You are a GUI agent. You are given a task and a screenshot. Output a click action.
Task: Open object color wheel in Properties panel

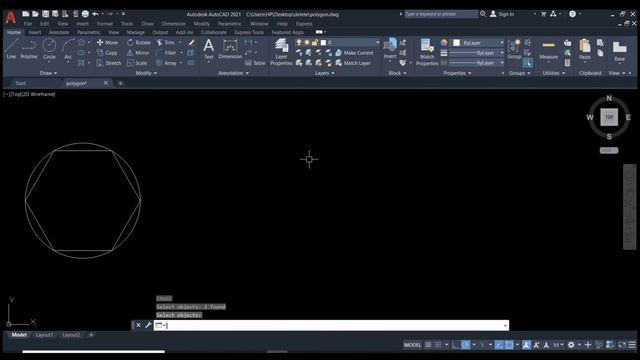point(444,43)
